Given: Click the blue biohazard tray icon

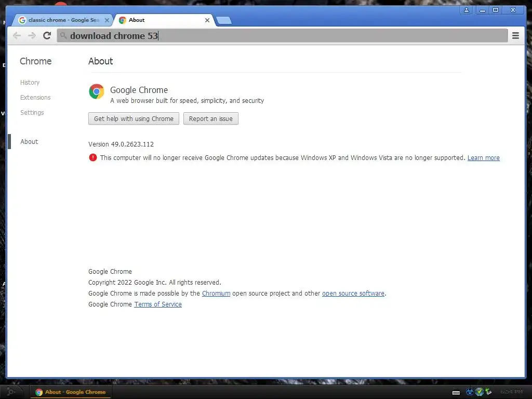Looking at the screenshot, I should coord(470,392).
